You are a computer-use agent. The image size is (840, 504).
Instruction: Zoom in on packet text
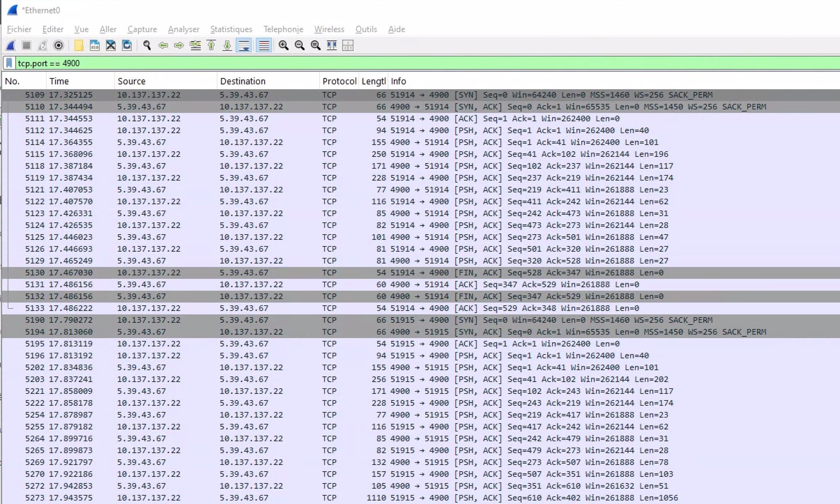click(283, 45)
